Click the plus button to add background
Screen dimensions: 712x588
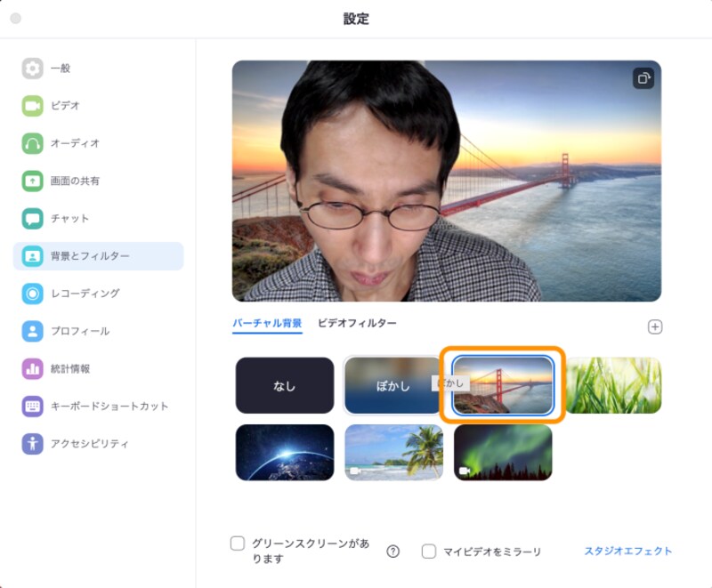pos(655,326)
